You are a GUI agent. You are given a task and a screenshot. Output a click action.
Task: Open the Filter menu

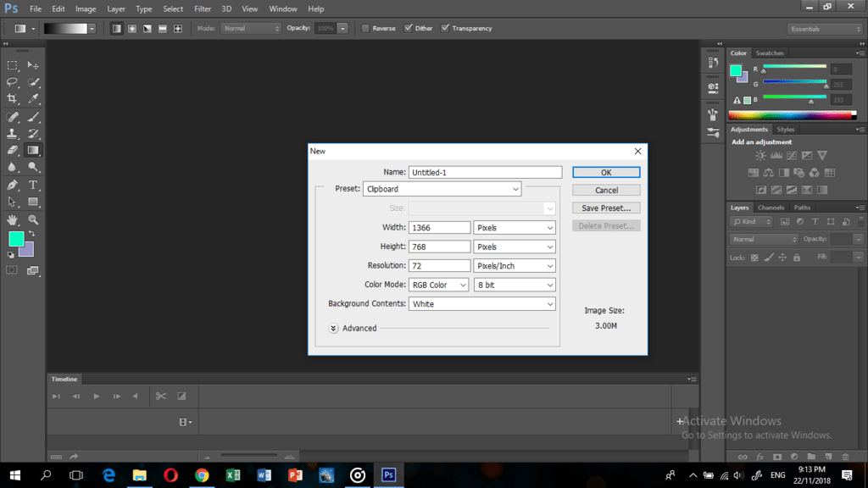(202, 8)
